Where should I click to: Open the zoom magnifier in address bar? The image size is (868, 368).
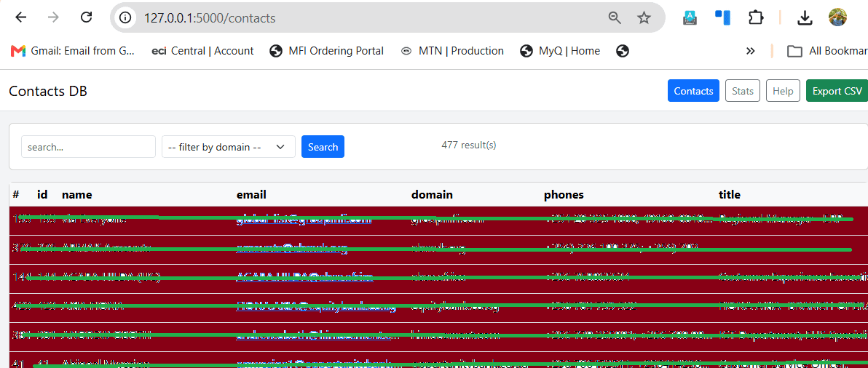(x=615, y=18)
